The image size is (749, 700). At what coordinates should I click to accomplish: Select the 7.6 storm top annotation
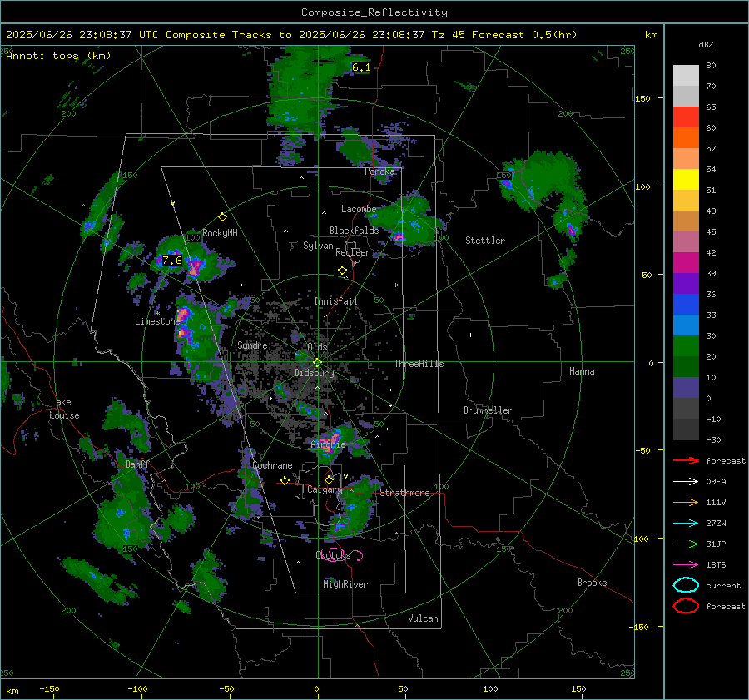(x=172, y=261)
